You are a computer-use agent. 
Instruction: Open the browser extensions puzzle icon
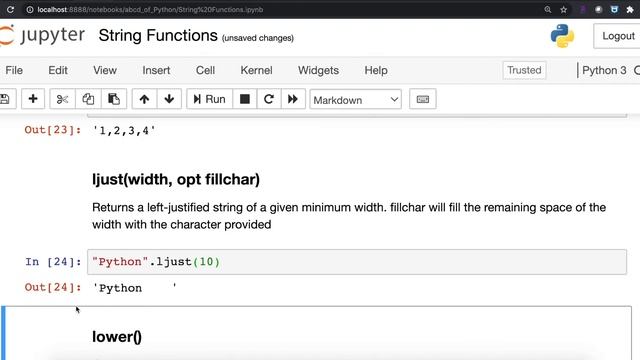[630, 9]
